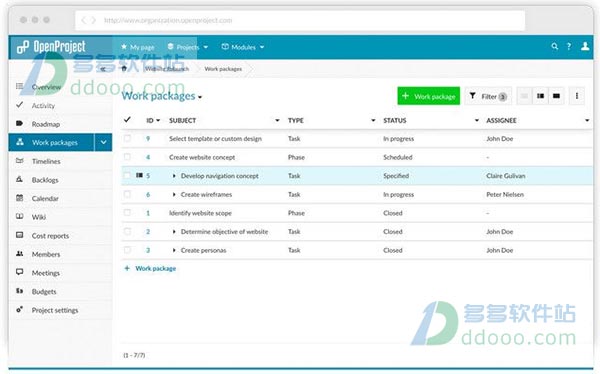The height and width of the screenshot is (374, 600).
Task: Click the home icon in breadcrumb
Action: click(124, 69)
